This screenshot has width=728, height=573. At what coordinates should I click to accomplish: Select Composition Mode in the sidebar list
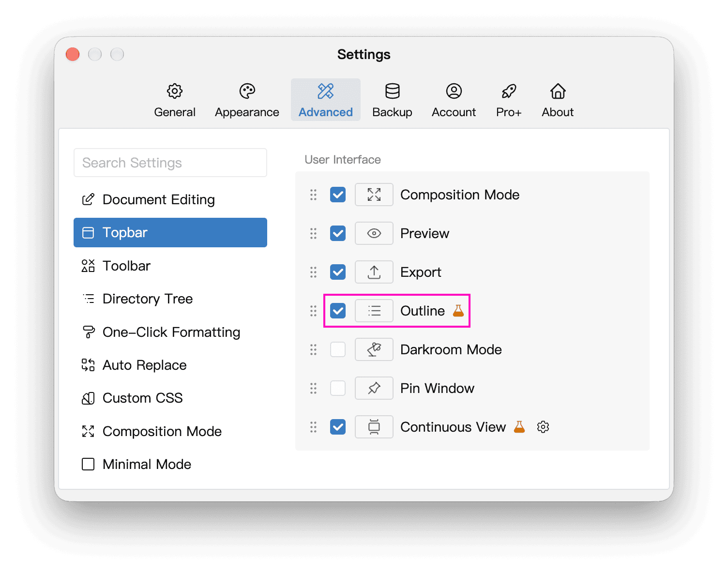(170, 431)
